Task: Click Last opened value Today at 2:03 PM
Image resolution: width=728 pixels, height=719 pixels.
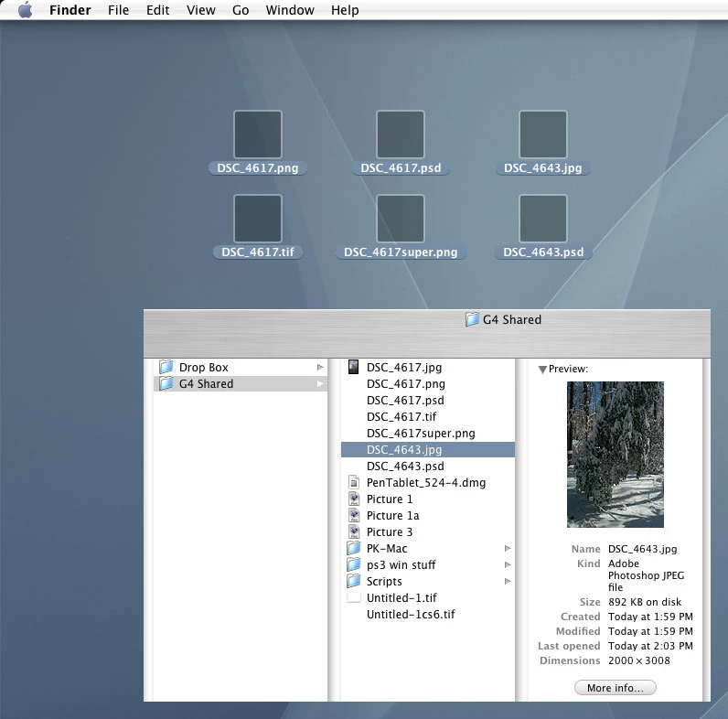Action: 650,646
